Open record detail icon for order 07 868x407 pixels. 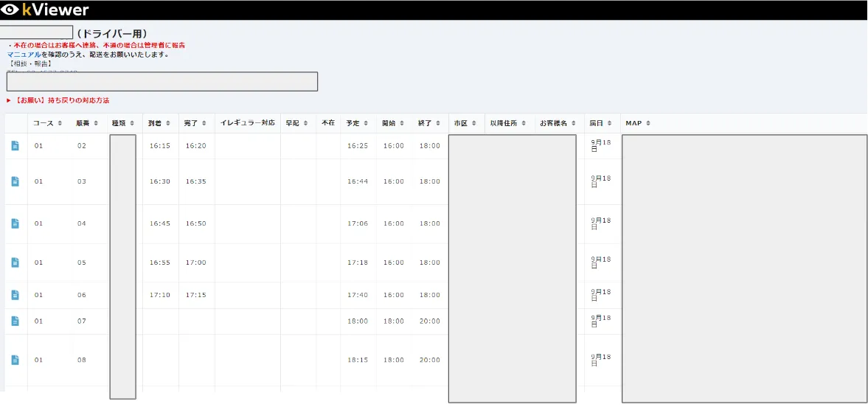coord(15,321)
